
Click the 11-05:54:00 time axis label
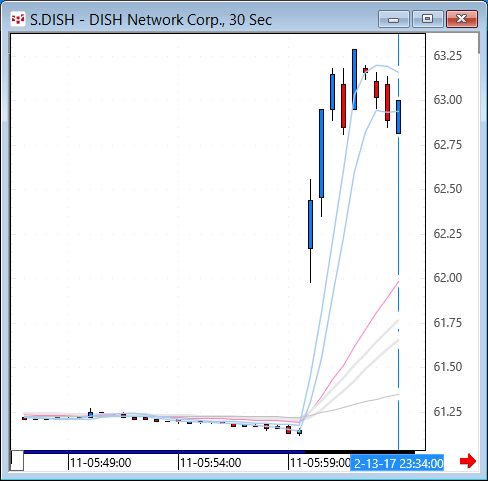click(x=210, y=463)
